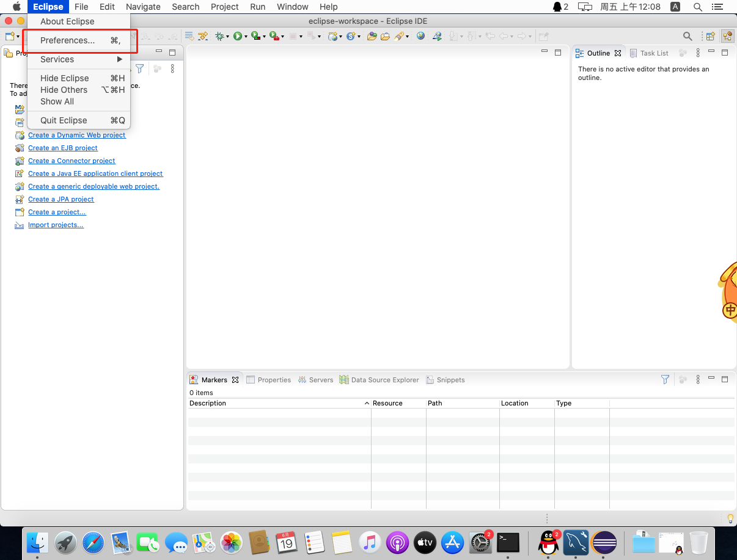737x560 pixels.
Task: Click Create a JPA project link
Action: pos(61,199)
